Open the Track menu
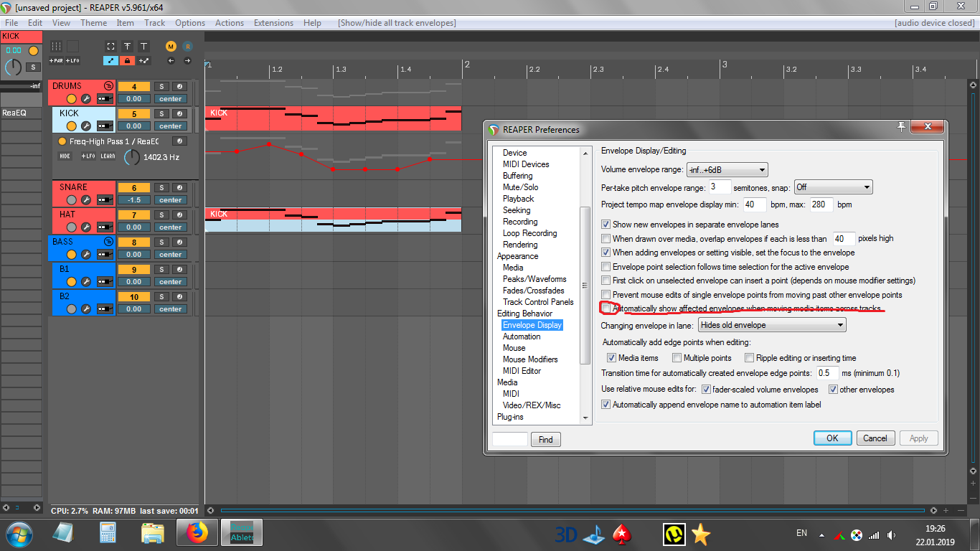Image resolution: width=980 pixels, height=551 pixels. [155, 23]
